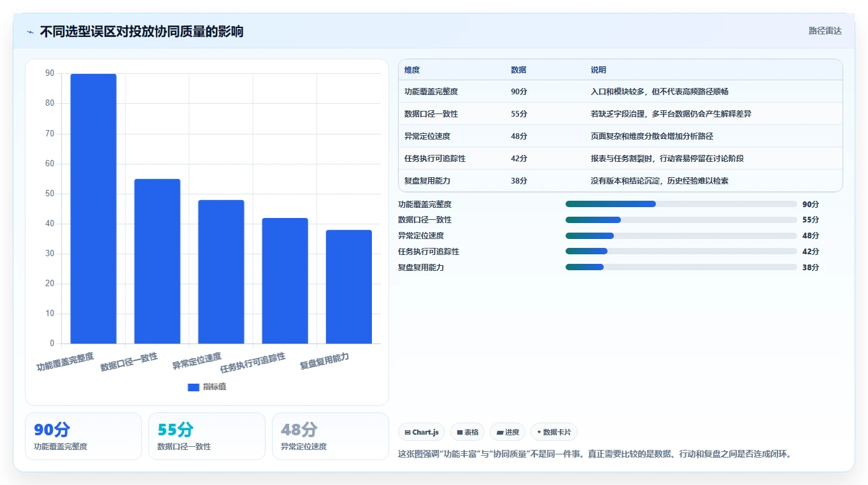
Task: Click the description 入口和模块较多，但不代表高频路径顺畅
Action: click(660, 92)
